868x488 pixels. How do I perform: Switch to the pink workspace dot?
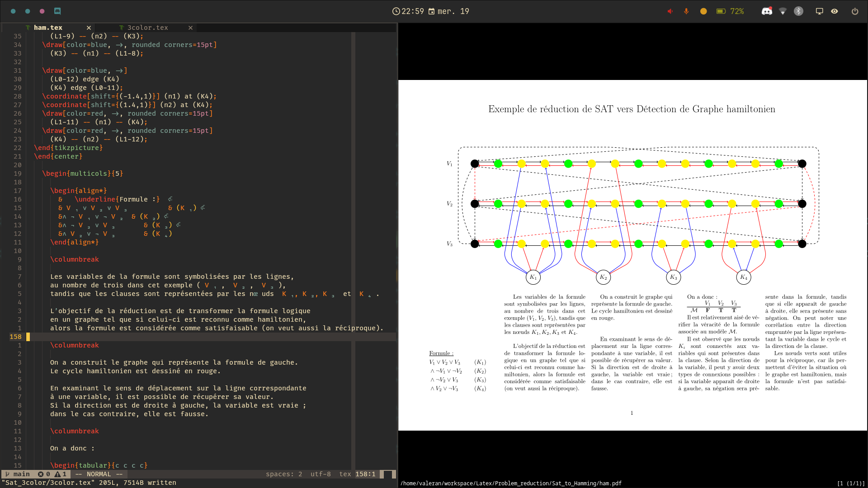coord(42,11)
